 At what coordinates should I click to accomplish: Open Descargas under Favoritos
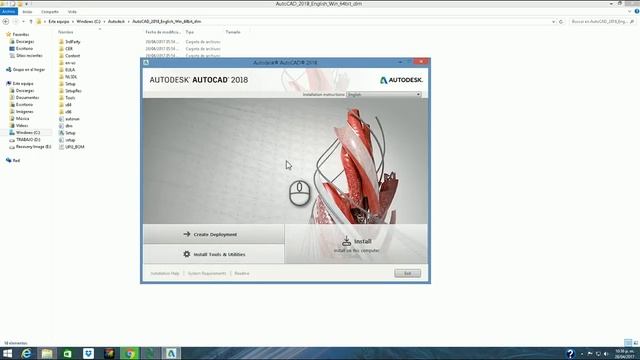25,42
